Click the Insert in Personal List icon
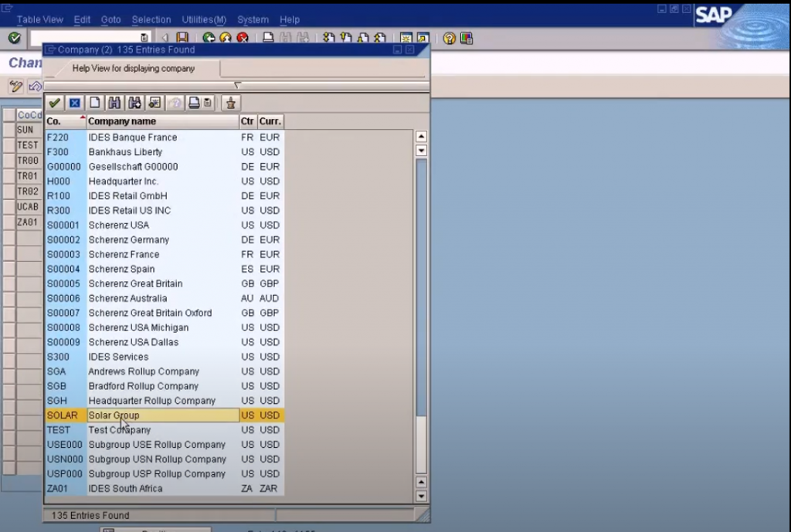791x532 pixels. click(x=154, y=103)
